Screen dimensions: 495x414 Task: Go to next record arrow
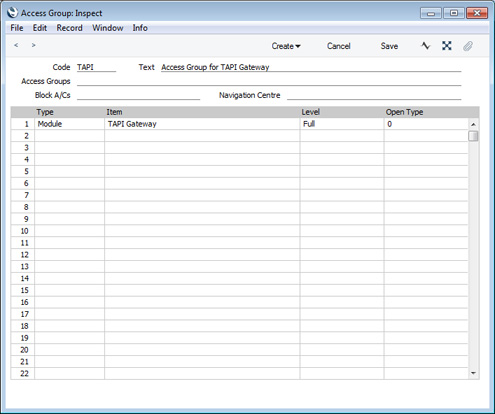coord(33,45)
